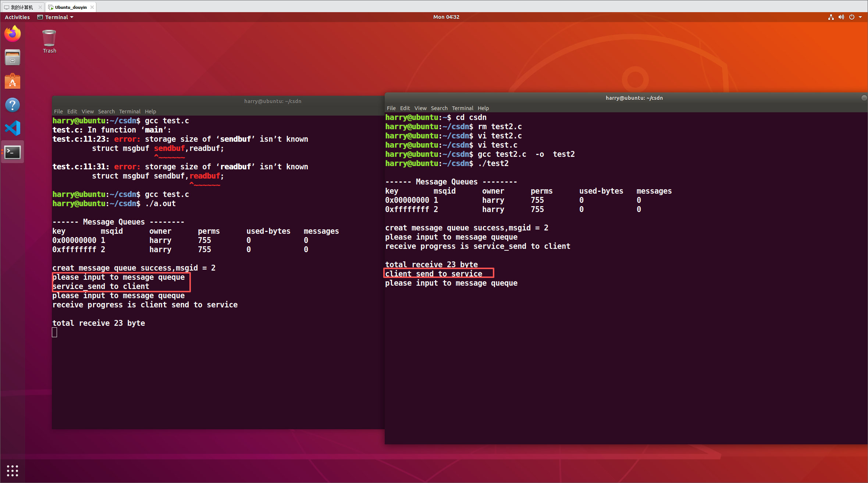Open Help menu in right terminal
Viewport: 868px width, 483px height.
coord(483,108)
